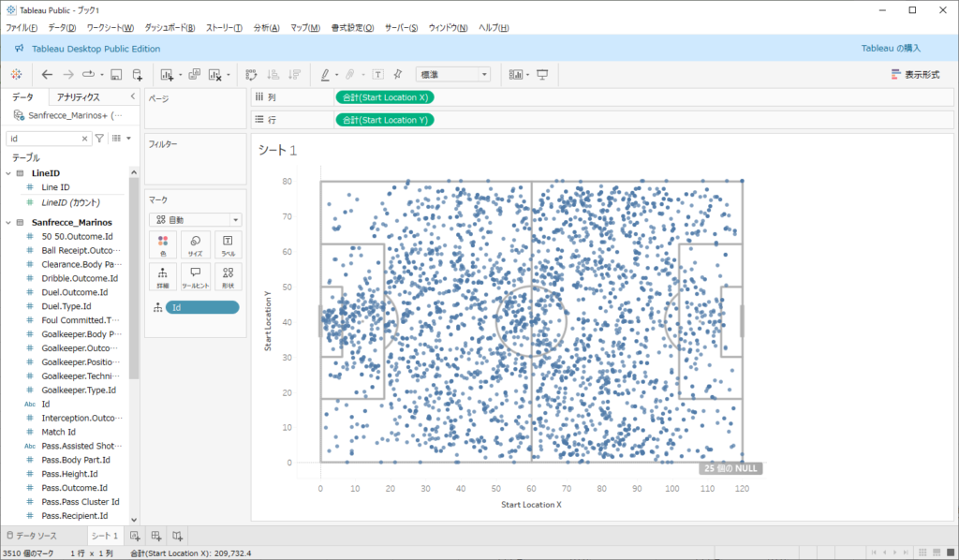The image size is (959, 560).
Task: Switch to the アナリティクス tab
Action: 79,97
